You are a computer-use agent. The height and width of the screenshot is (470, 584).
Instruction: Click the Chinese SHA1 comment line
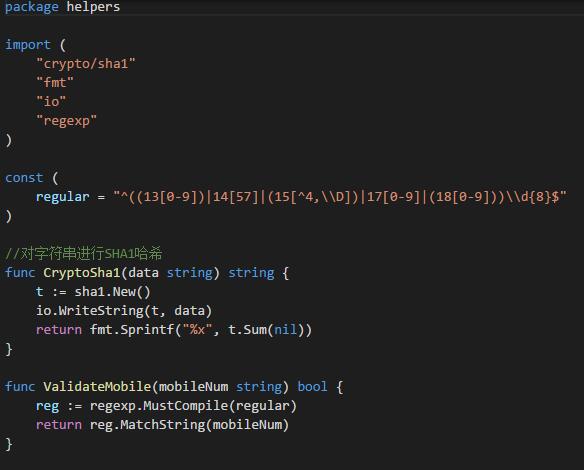[x=84, y=254]
